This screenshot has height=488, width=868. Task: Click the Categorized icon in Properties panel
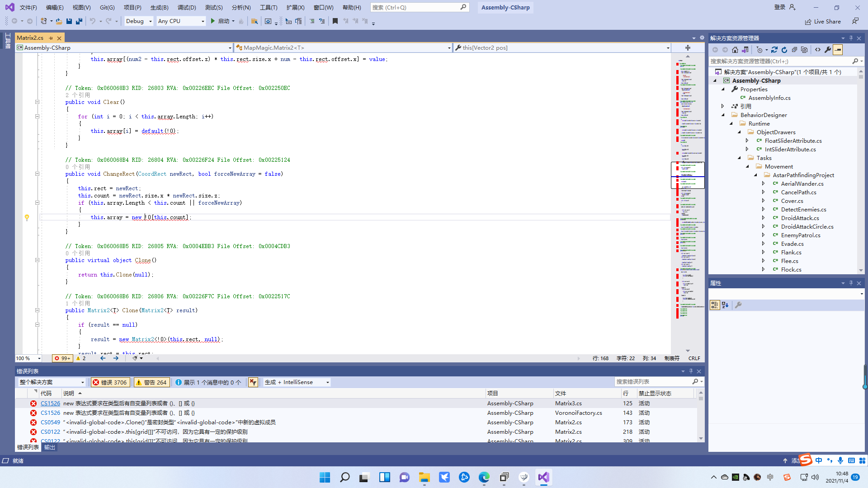[x=715, y=305]
